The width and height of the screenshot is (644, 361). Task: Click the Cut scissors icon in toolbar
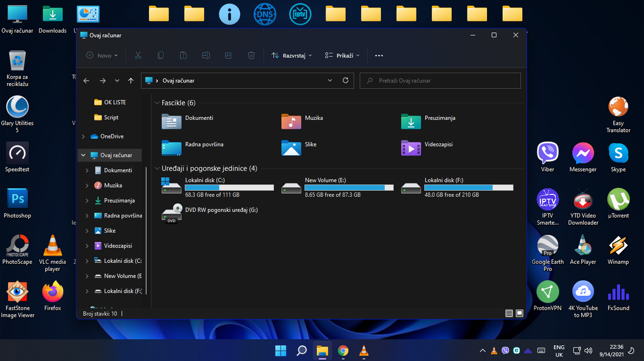point(138,55)
